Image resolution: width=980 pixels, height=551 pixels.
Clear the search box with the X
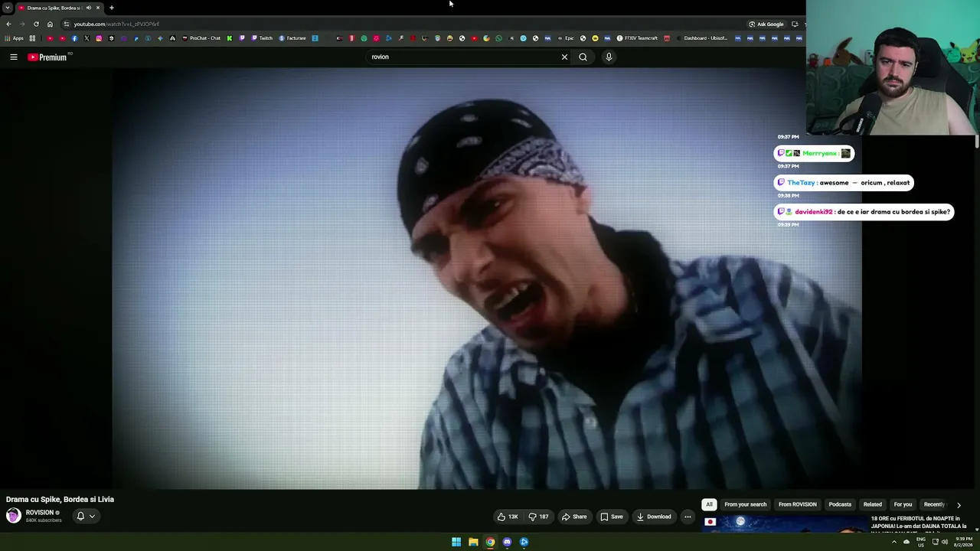pyautogui.click(x=564, y=57)
